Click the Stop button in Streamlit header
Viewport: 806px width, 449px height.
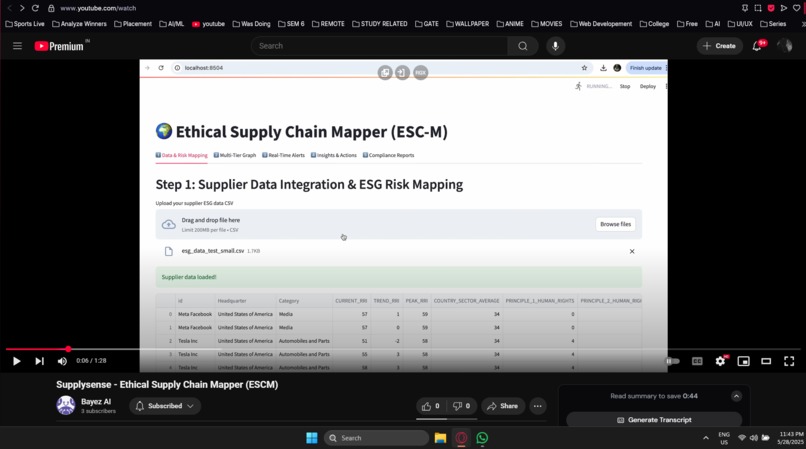click(x=625, y=86)
